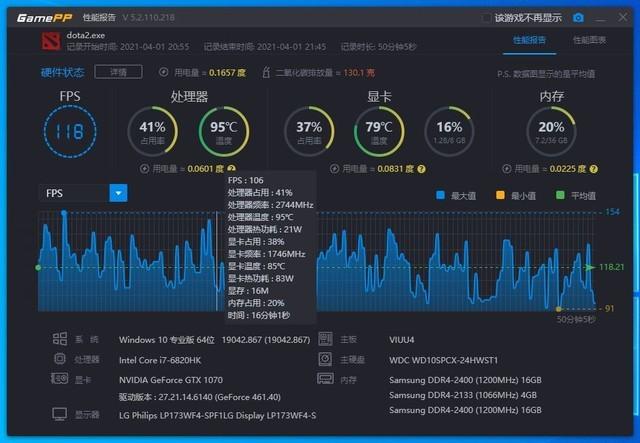Screen dimensions: 640x443
Task: Click the 0.1657 度 power usage value
Action: tap(227, 73)
